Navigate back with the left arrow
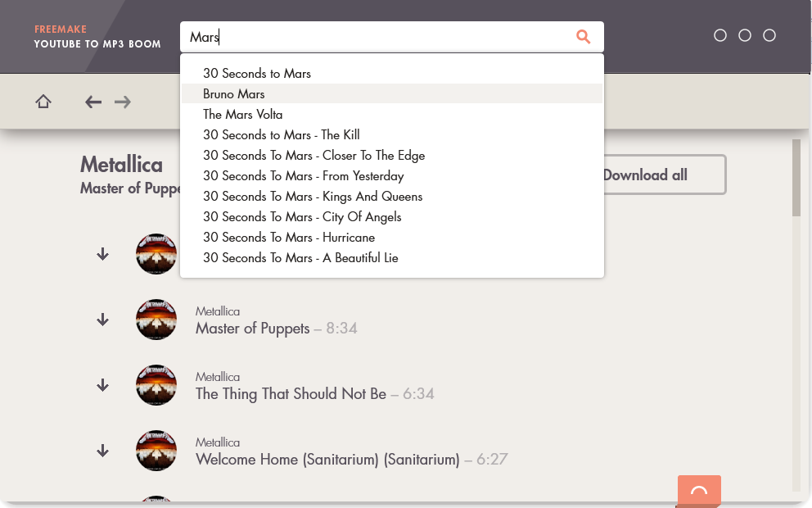Image resolution: width=812 pixels, height=508 pixels. [93, 102]
